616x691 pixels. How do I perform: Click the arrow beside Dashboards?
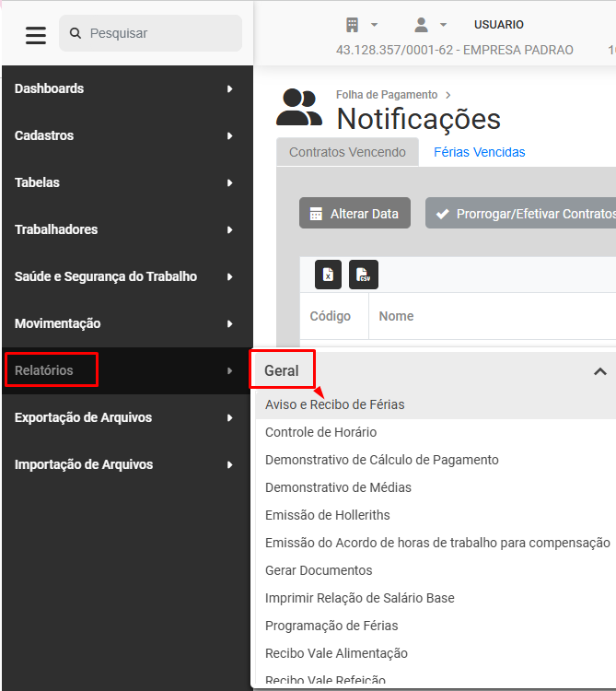(229, 89)
